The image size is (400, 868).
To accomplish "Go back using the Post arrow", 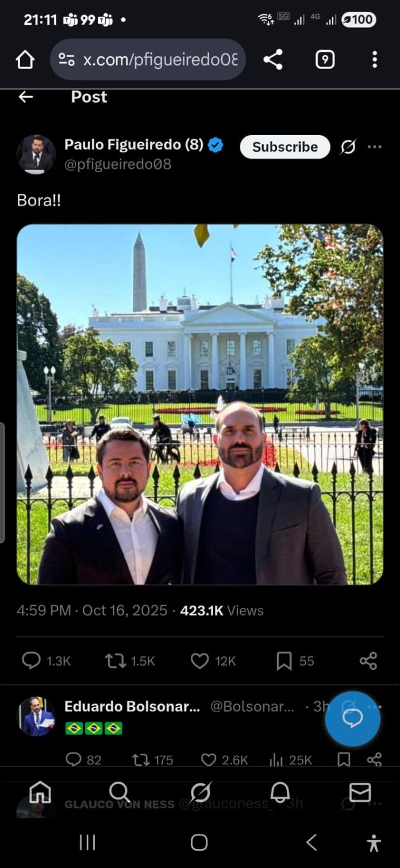I will (x=26, y=97).
